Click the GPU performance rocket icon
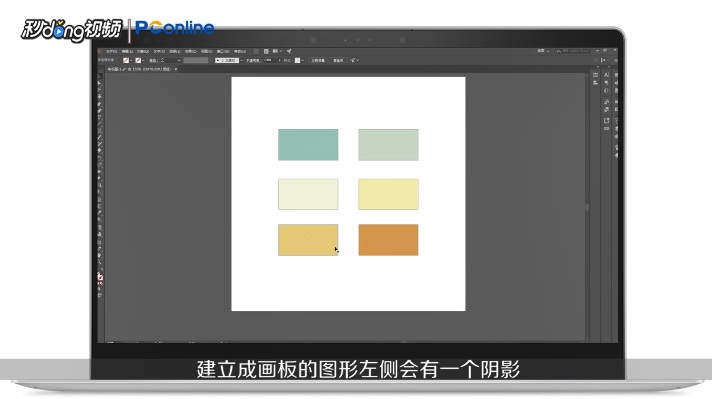Screen dimensions: 712x399 point(289,51)
